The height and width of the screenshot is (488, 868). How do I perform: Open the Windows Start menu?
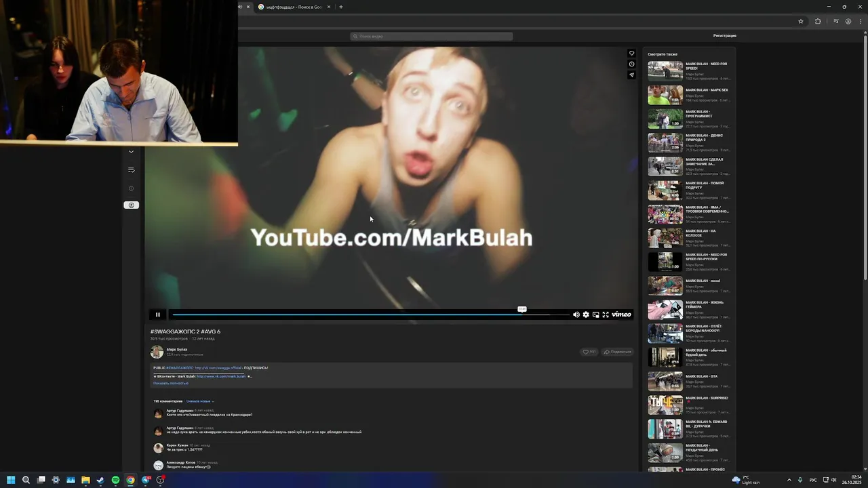tap(11, 480)
